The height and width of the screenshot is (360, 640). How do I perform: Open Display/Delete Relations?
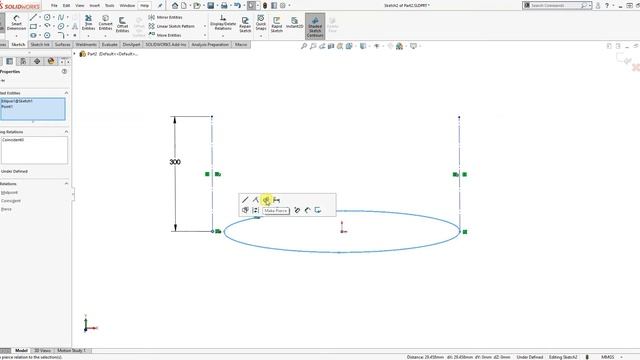[x=223, y=23]
